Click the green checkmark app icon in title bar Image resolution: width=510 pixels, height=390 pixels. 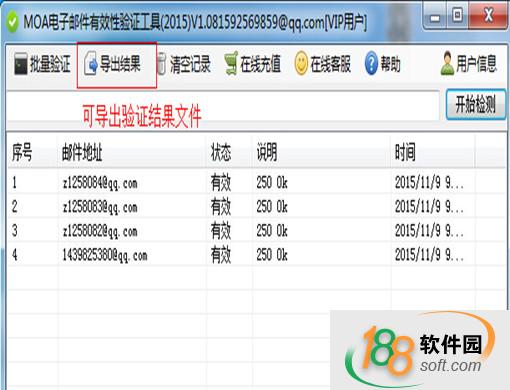pyautogui.click(x=12, y=22)
